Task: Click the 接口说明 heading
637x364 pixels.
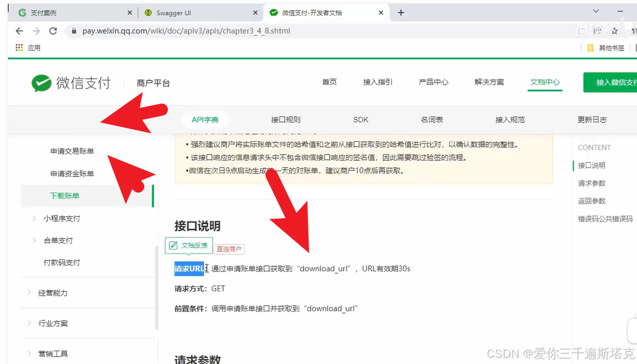Action: (198, 226)
